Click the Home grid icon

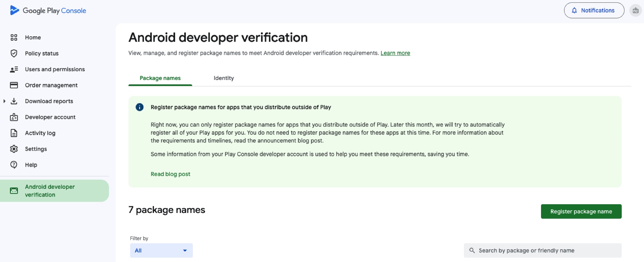tap(14, 37)
